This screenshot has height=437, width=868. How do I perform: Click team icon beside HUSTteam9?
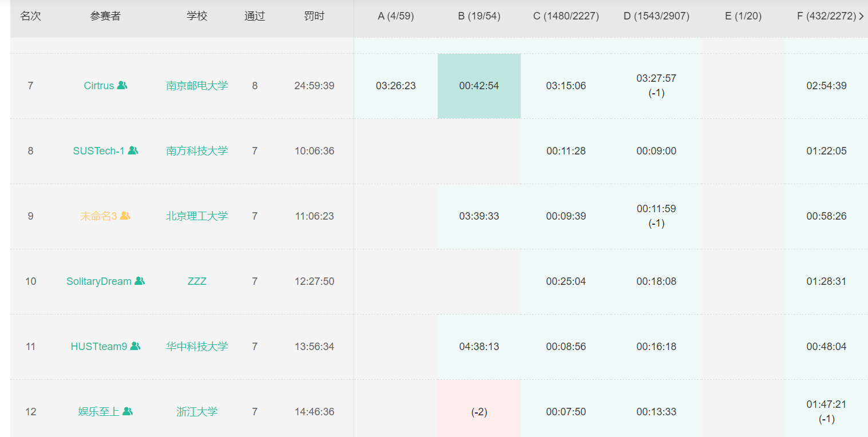135,346
